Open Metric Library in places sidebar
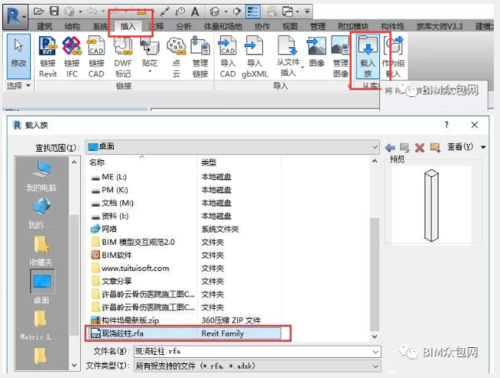This screenshot has height=378, width=500. tap(40, 326)
